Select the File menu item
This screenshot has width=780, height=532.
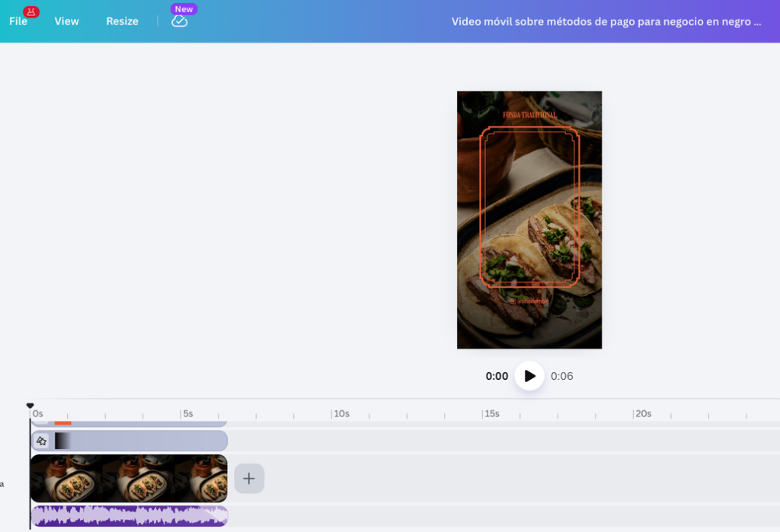click(x=18, y=21)
